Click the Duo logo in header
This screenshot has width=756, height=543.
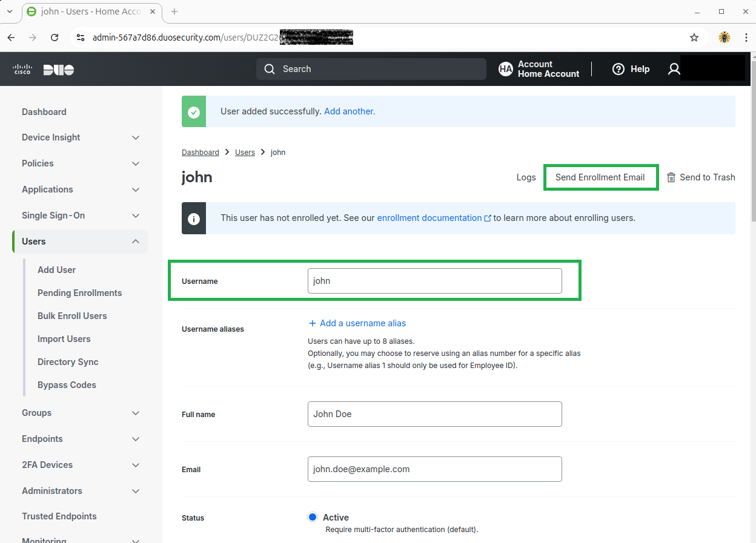[x=58, y=70]
